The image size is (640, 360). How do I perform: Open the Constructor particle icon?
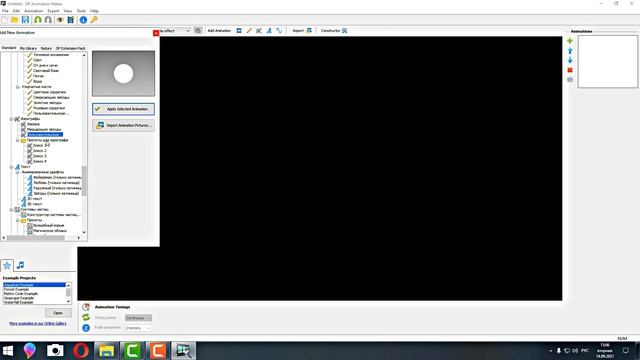(344, 31)
